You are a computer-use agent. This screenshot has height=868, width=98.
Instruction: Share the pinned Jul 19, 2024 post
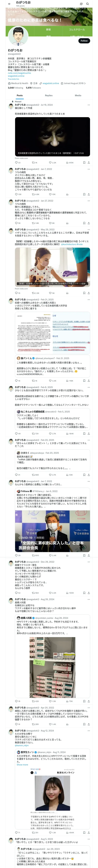(x=89, y=162)
